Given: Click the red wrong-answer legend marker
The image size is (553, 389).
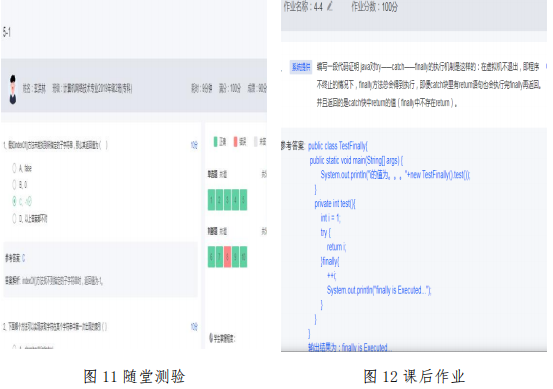Looking at the screenshot, I should (x=235, y=141).
